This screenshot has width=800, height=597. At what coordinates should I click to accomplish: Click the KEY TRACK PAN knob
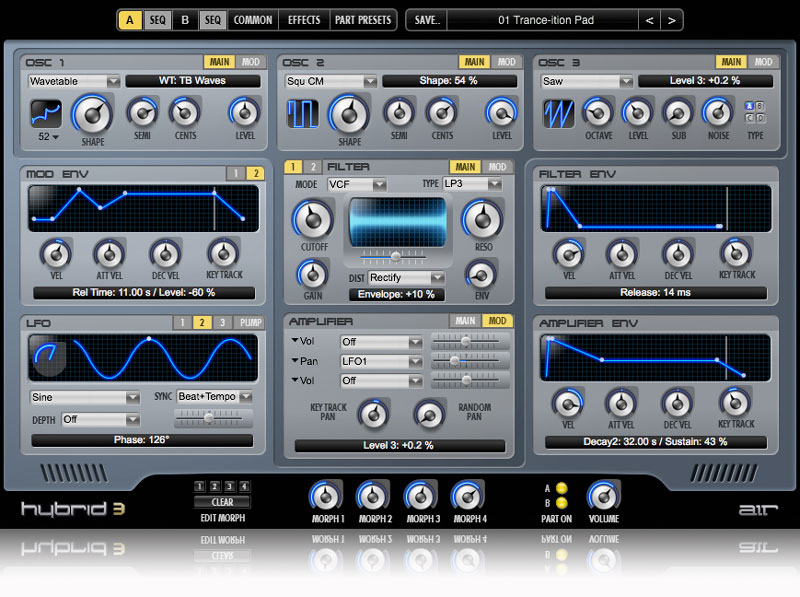[373, 414]
